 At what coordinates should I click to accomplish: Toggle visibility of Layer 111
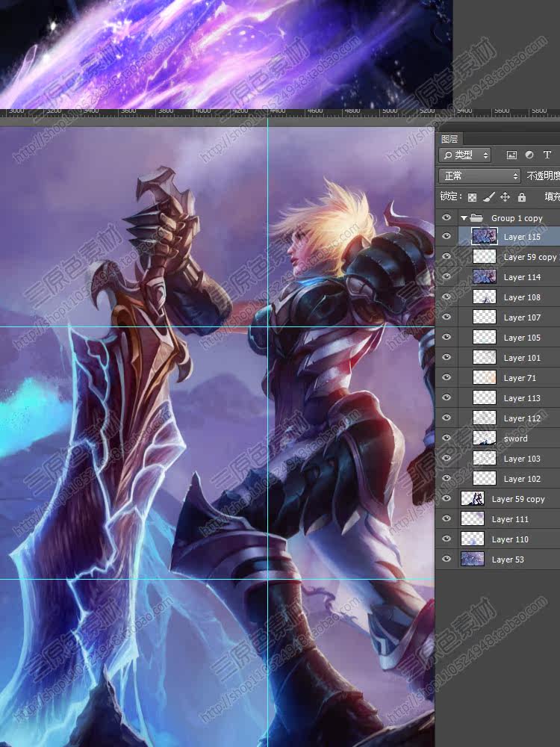(x=447, y=518)
